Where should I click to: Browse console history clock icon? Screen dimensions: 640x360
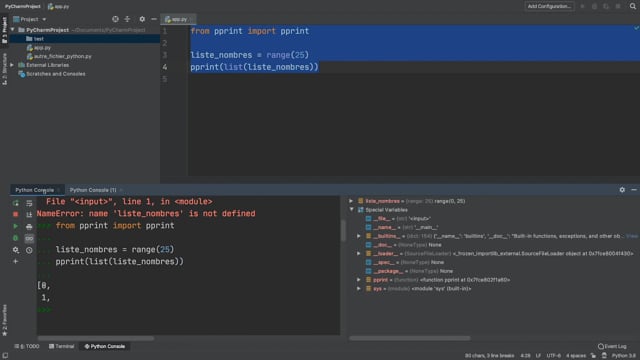tap(29, 250)
